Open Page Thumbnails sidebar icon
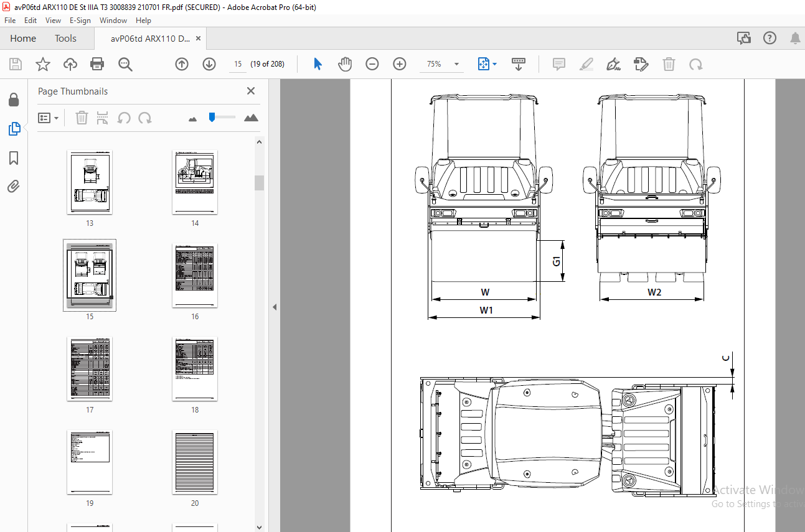Screen dimensions: 805x532 pos(14,129)
